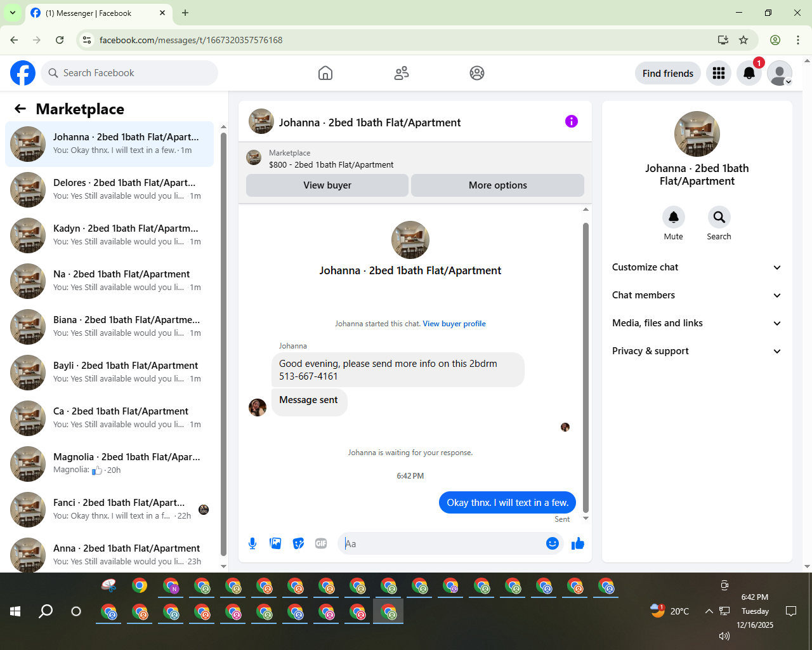Open the Bayli conversation
Image resolution: width=812 pixels, height=650 pixels.
pyautogui.click(x=110, y=373)
